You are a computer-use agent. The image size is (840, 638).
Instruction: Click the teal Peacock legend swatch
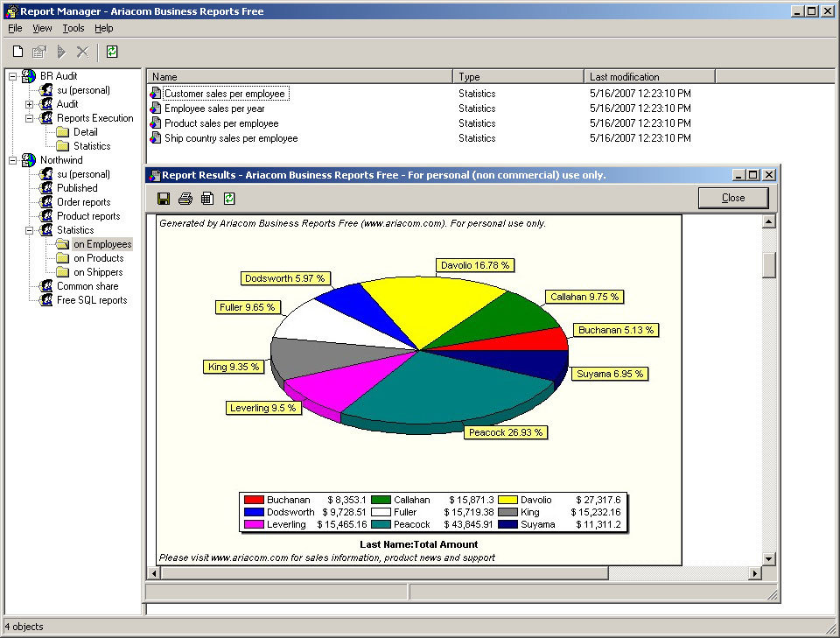click(381, 524)
